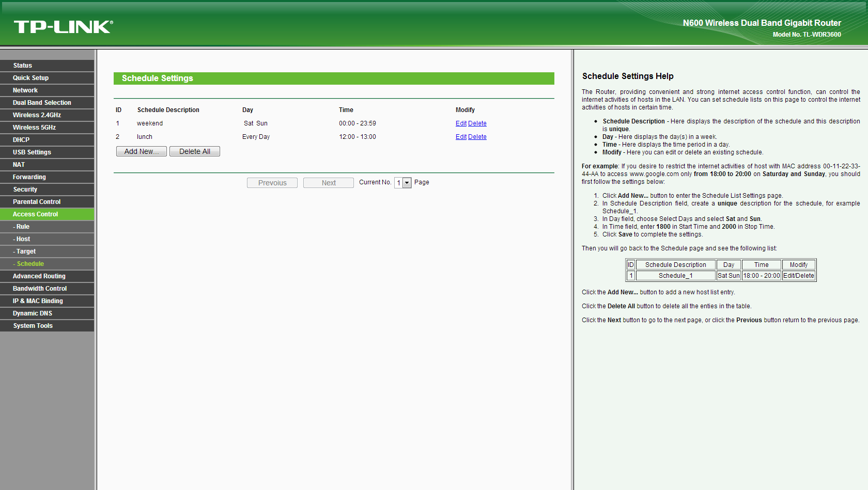Open Wireless 5GHz settings
This screenshot has width=868, height=490.
click(47, 128)
